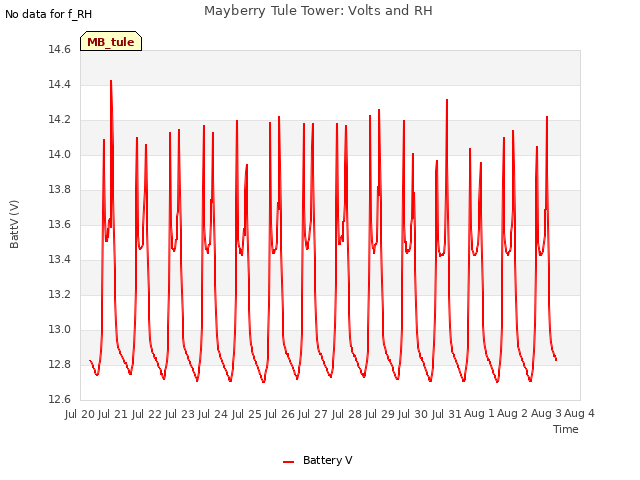Click the 13.4 y-axis tick label
This screenshot has height=480, width=640.
pyautogui.click(x=59, y=260)
